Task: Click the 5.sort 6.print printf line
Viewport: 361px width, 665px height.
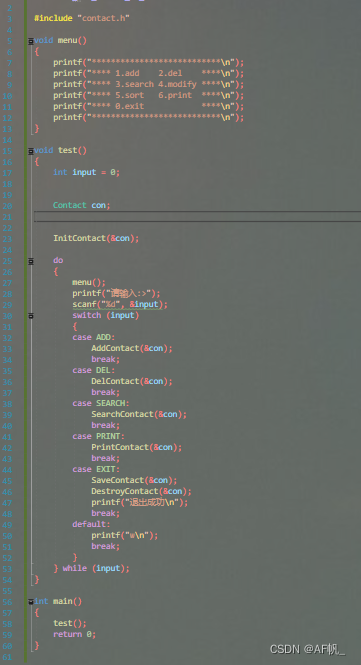Action: [x=148, y=95]
